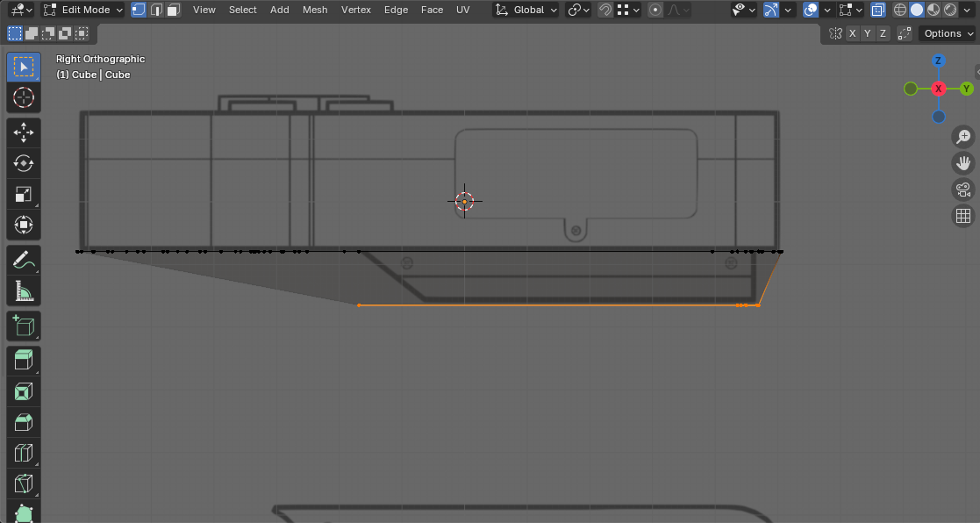
Task: Select the Bevel tool
Action: [x=23, y=422]
